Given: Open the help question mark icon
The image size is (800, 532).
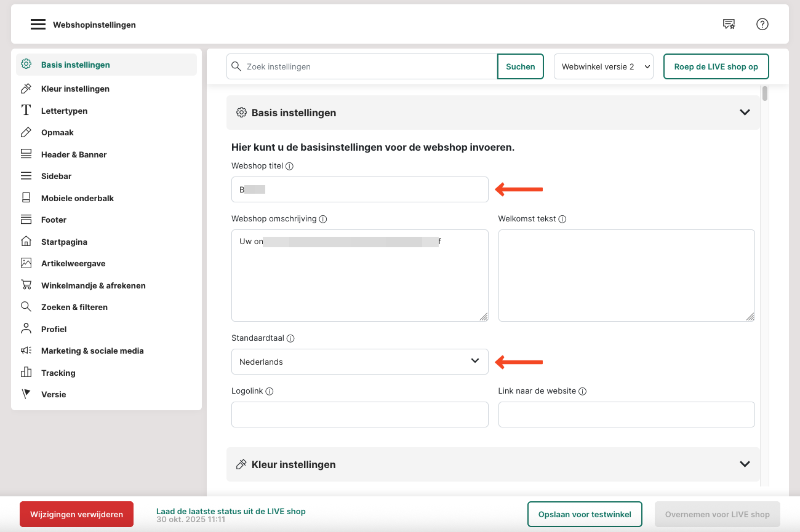Looking at the screenshot, I should point(762,25).
